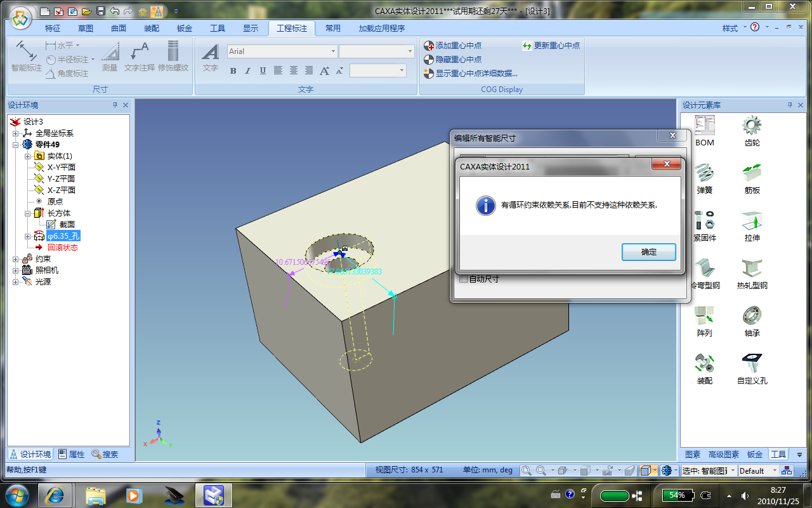Viewport: 812px width, 508px height.
Task: Click 显示重心中点详细数据 command
Action: [476, 74]
